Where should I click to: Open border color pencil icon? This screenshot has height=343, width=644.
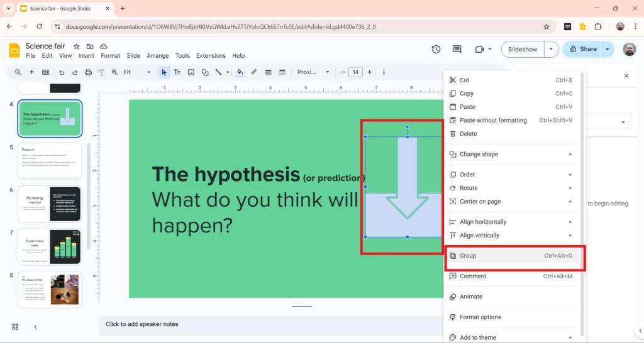pyautogui.click(x=254, y=72)
